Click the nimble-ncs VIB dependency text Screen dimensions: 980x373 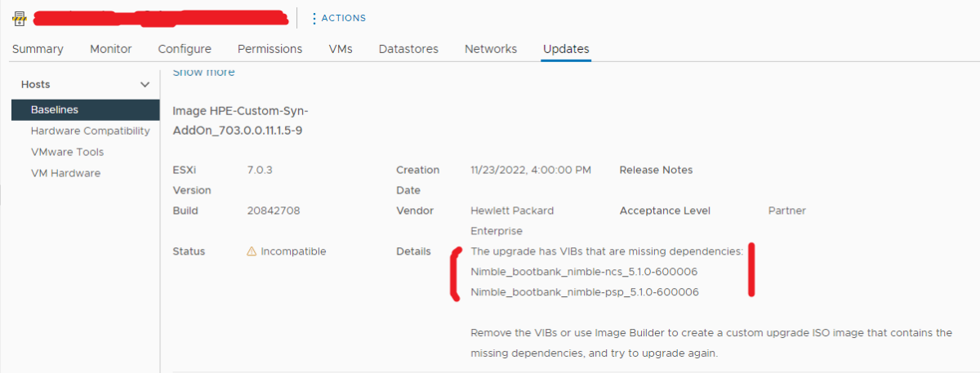[x=584, y=271]
